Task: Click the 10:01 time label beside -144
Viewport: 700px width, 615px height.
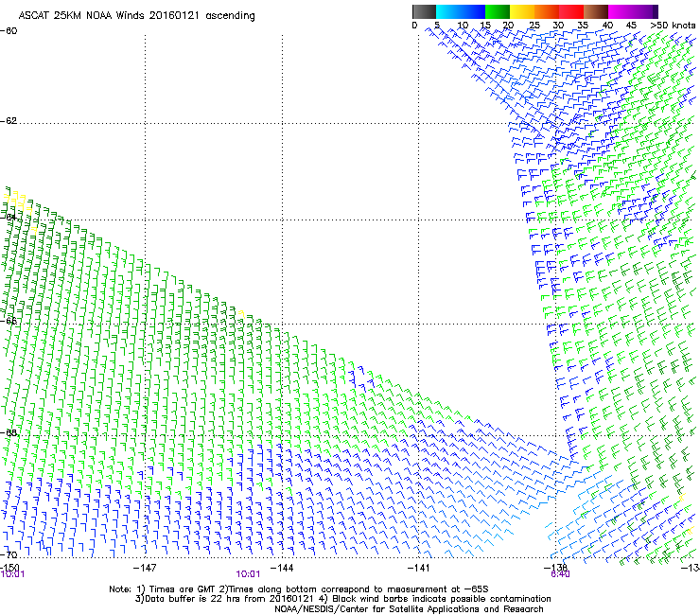Action: point(248,574)
